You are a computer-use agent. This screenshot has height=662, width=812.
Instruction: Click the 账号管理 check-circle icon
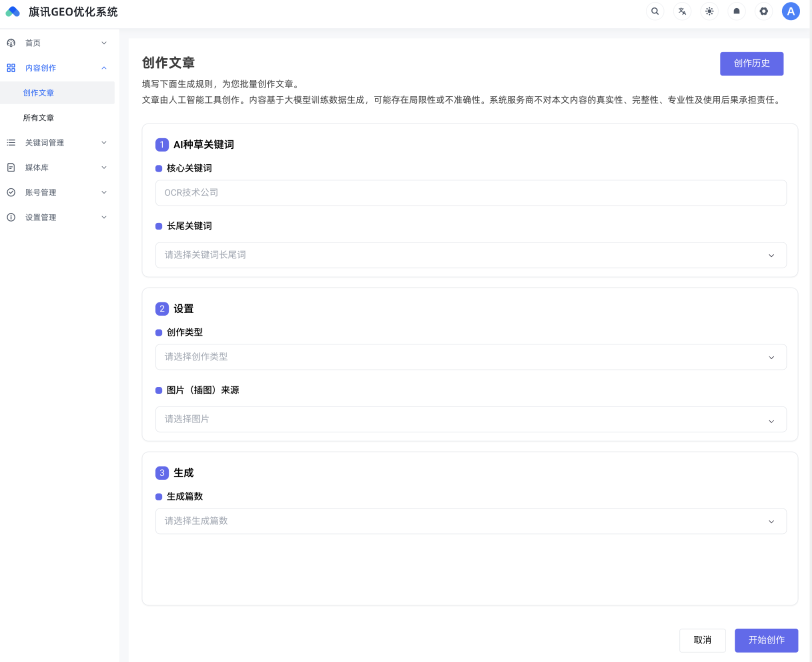11,192
